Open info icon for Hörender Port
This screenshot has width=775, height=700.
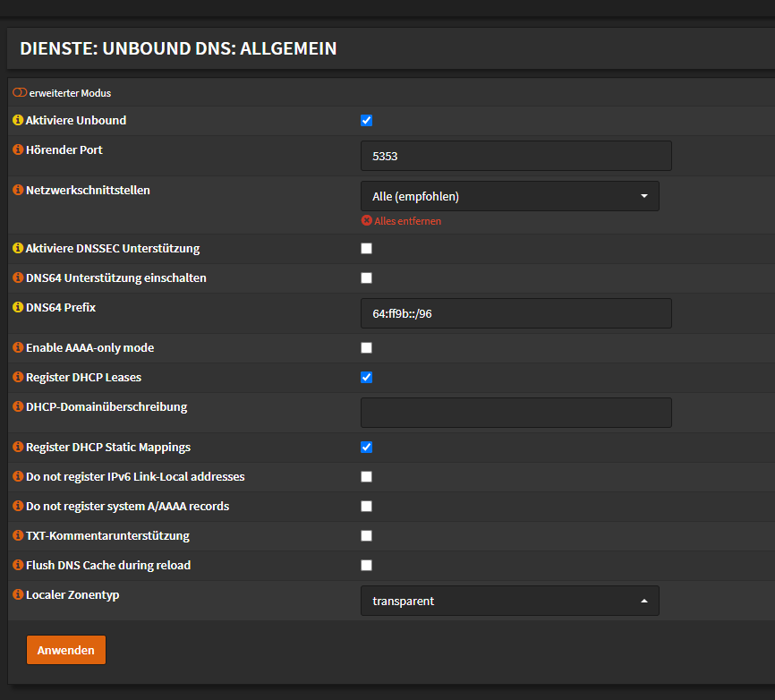18,149
